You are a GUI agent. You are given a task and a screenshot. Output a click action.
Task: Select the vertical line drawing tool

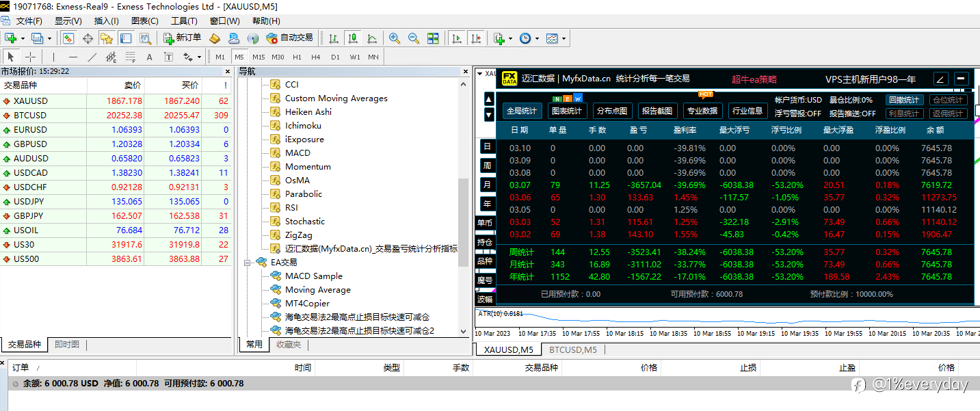pyautogui.click(x=53, y=57)
